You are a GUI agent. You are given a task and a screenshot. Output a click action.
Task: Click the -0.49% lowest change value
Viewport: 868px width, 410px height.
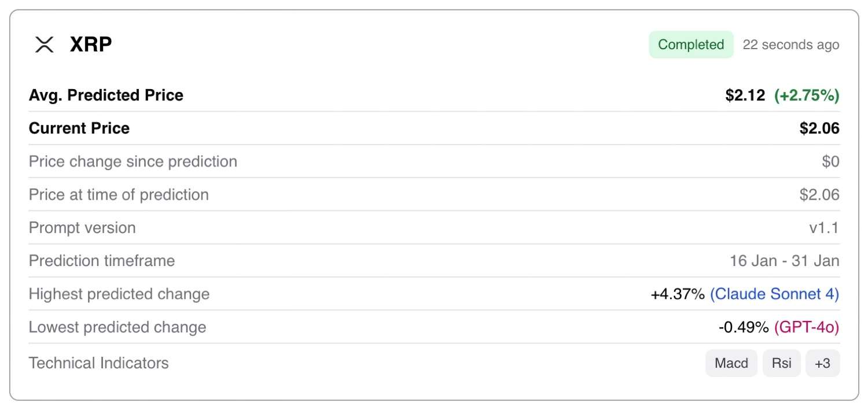[x=744, y=327]
